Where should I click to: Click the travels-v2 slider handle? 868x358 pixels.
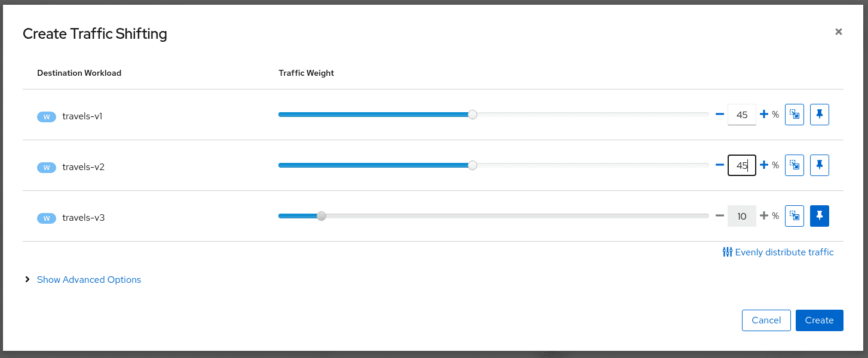(x=473, y=165)
